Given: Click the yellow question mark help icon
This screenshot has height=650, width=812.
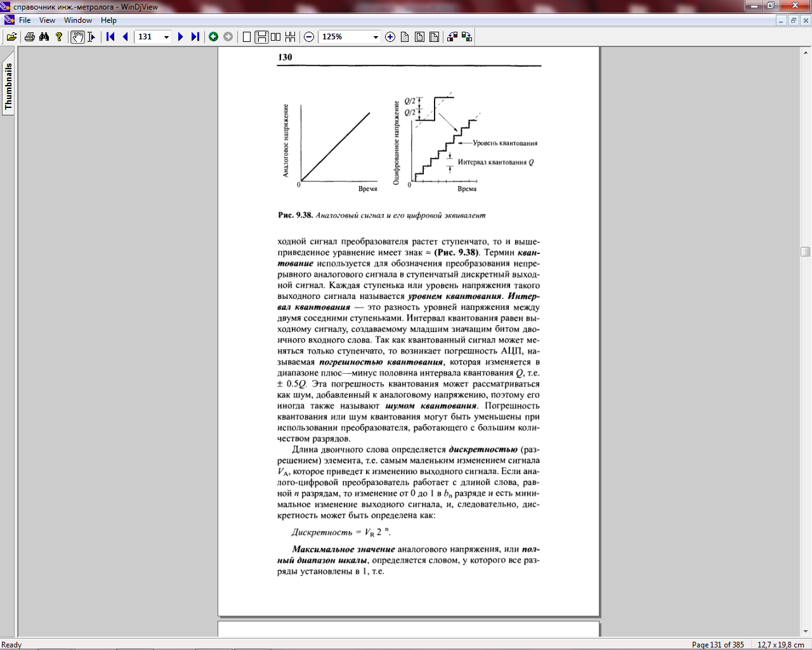Looking at the screenshot, I should point(59,37).
